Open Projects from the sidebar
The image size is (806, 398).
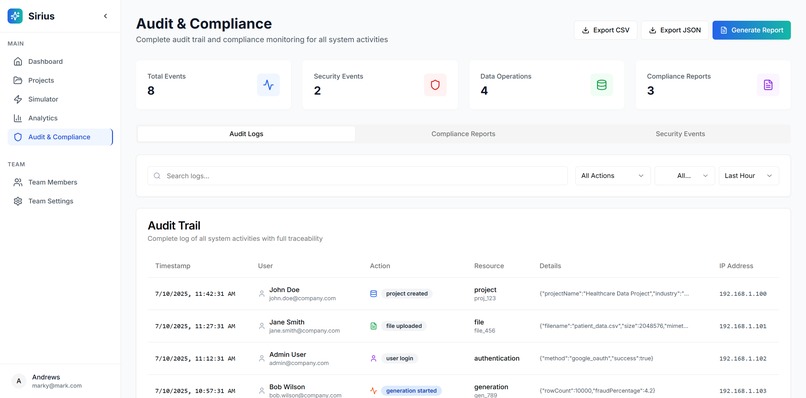pos(60,80)
